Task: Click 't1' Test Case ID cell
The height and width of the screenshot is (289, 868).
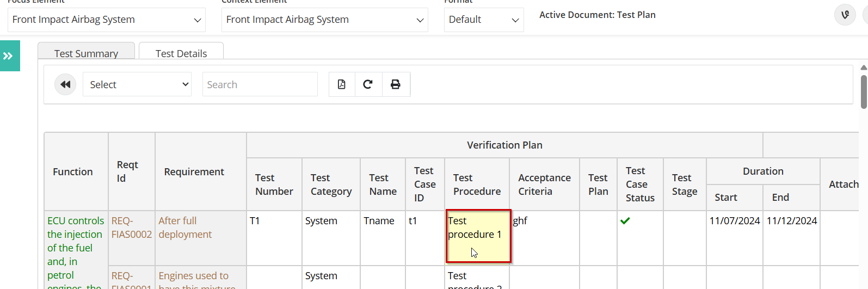Action: point(425,238)
